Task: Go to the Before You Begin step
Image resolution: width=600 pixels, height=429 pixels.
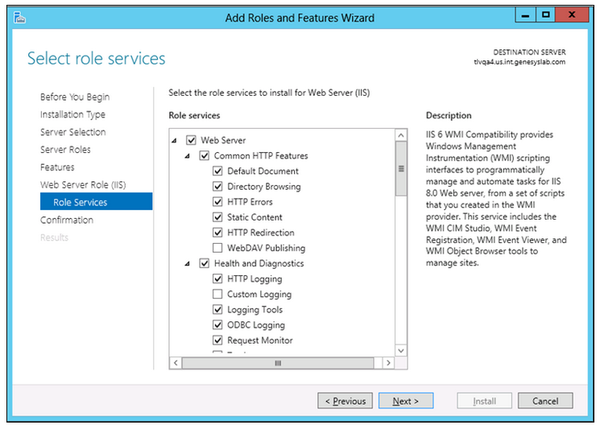Action: pyautogui.click(x=75, y=97)
